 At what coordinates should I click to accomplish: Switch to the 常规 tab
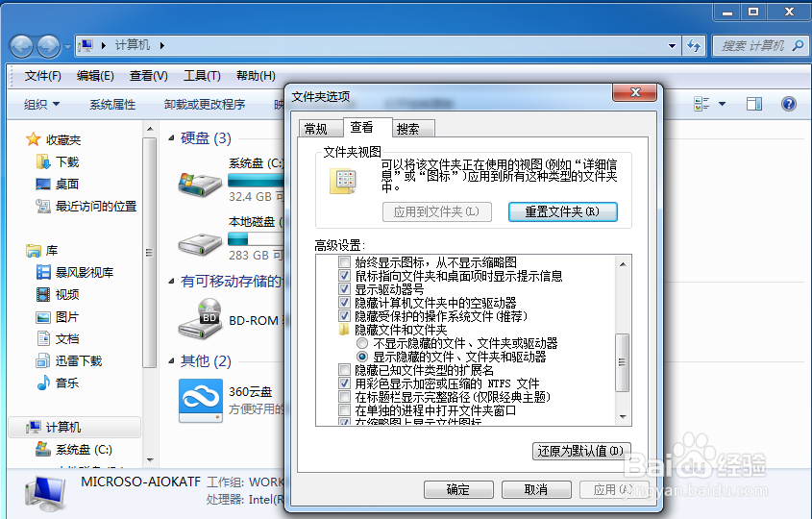coord(321,129)
